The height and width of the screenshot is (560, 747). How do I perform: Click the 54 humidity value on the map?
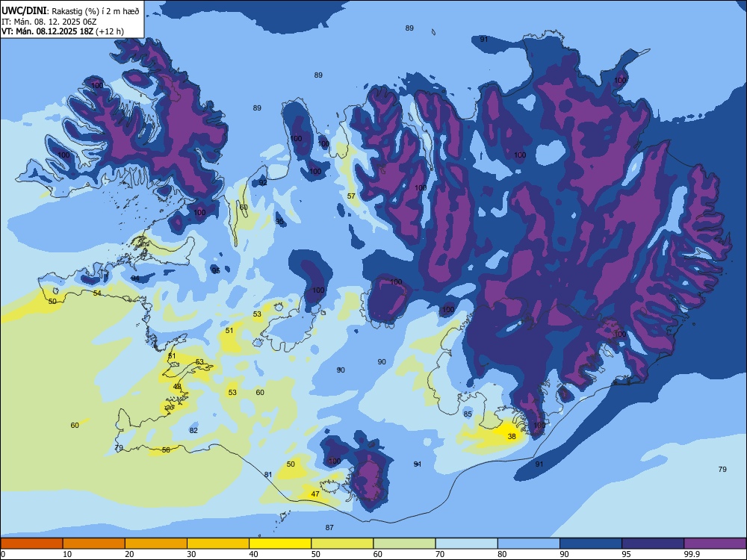97,293
